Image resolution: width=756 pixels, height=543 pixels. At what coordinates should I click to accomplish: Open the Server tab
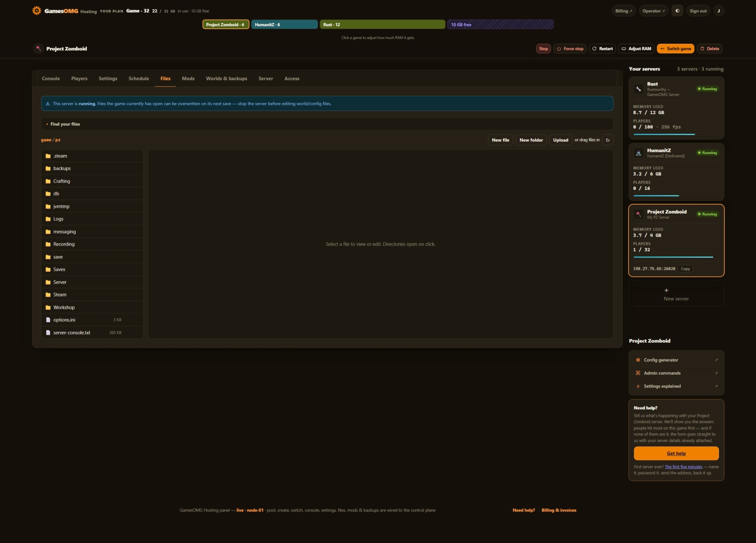click(265, 78)
